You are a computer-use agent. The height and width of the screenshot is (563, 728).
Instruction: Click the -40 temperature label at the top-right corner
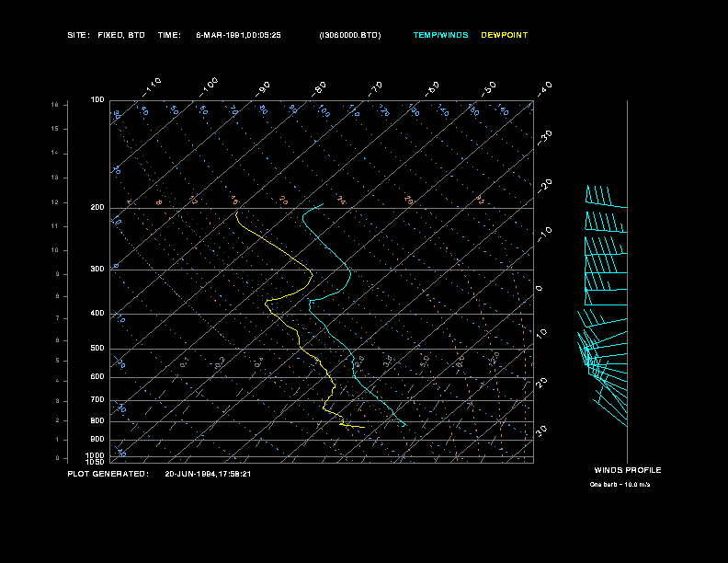[545, 89]
